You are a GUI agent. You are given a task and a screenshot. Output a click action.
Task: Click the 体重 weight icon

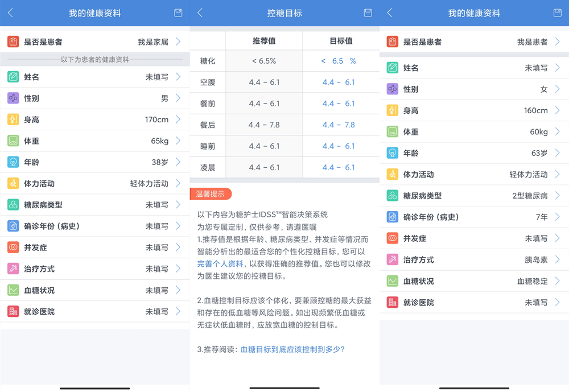pos(13,141)
